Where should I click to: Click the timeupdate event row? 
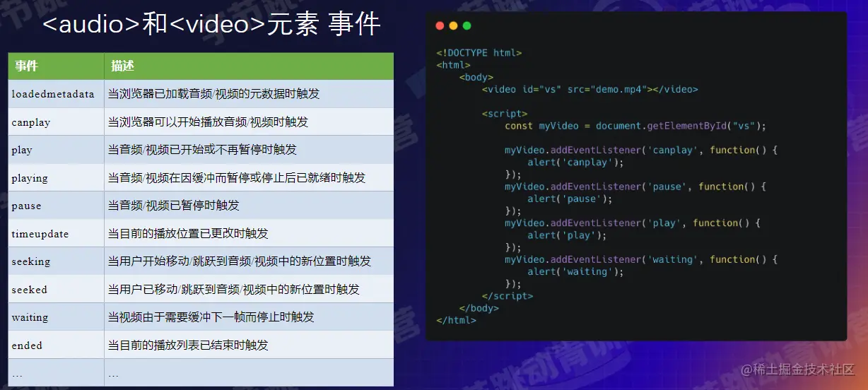point(201,233)
